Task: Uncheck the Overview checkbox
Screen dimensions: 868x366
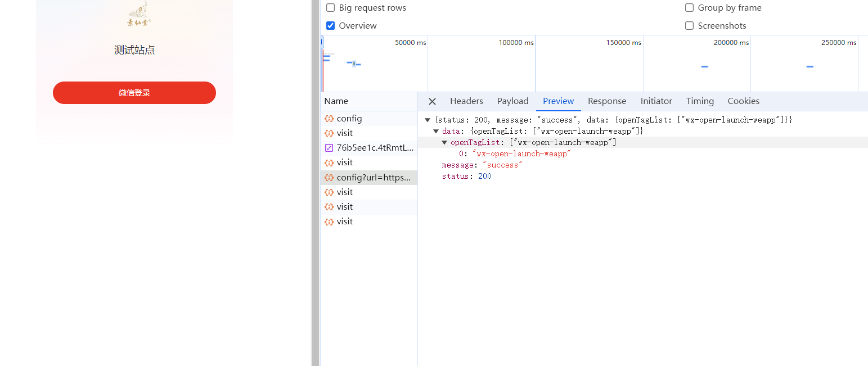Action: 330,26
